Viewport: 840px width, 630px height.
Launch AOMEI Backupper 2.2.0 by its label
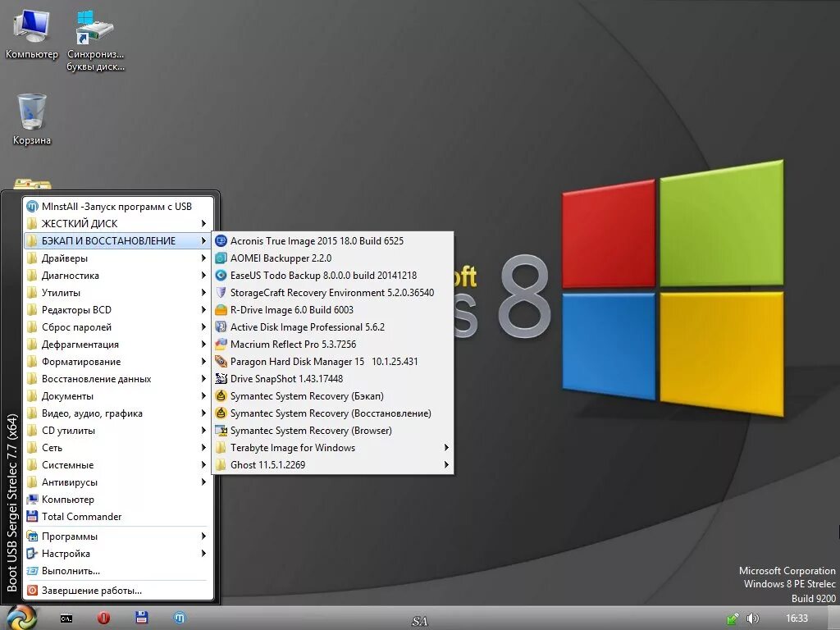pos(281,258)
